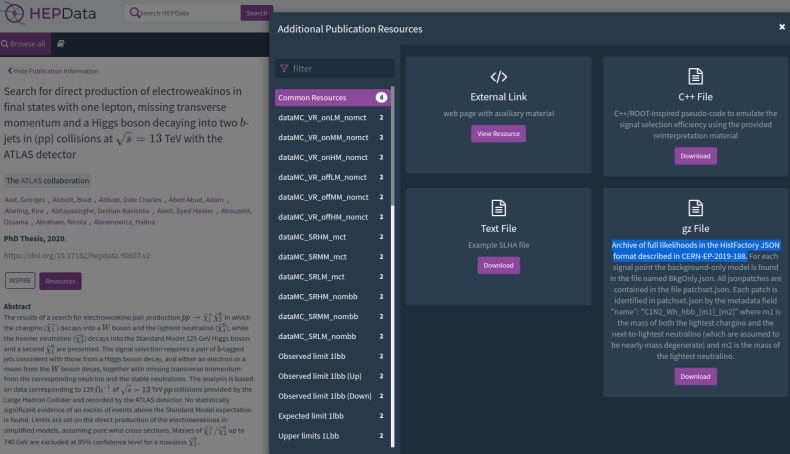Type in the resource filter field
This screenshot has height=454, width=790.
(x=338, y=68)
